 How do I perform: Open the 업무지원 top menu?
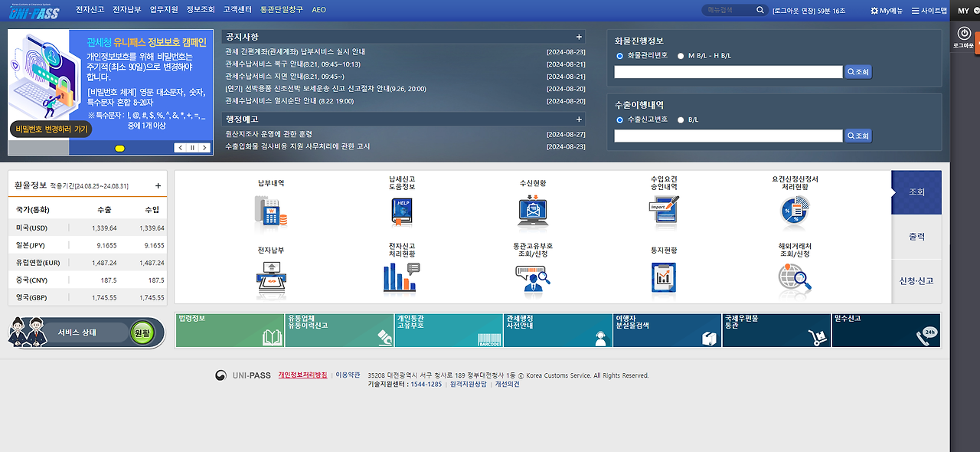pyautogui.click(x=164, y=11)
